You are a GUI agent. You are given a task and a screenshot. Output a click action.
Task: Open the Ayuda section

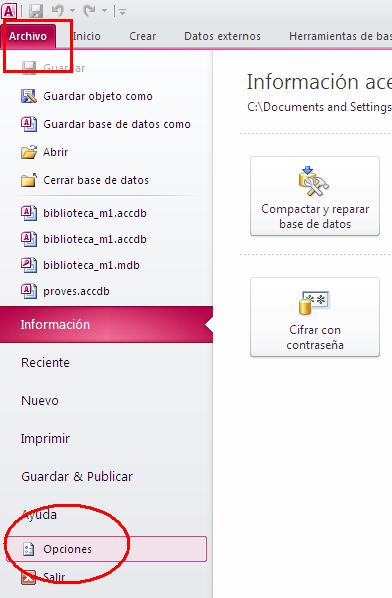coord(39,514)
